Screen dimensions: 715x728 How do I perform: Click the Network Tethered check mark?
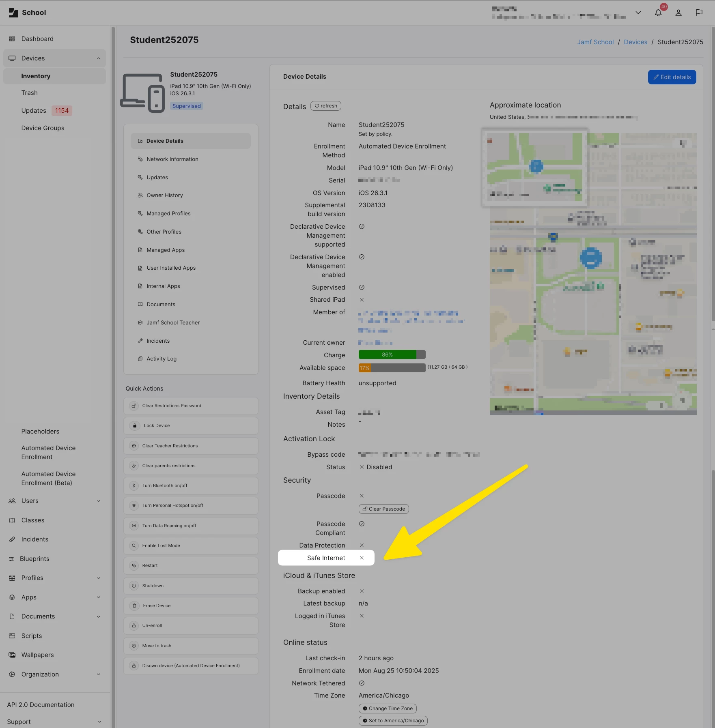362,683
